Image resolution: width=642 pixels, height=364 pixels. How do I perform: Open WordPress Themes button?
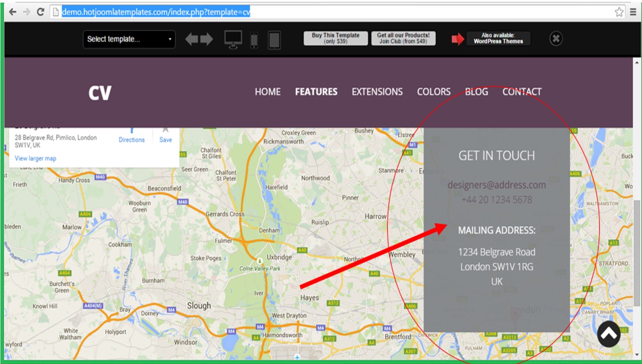coord(498,38)
